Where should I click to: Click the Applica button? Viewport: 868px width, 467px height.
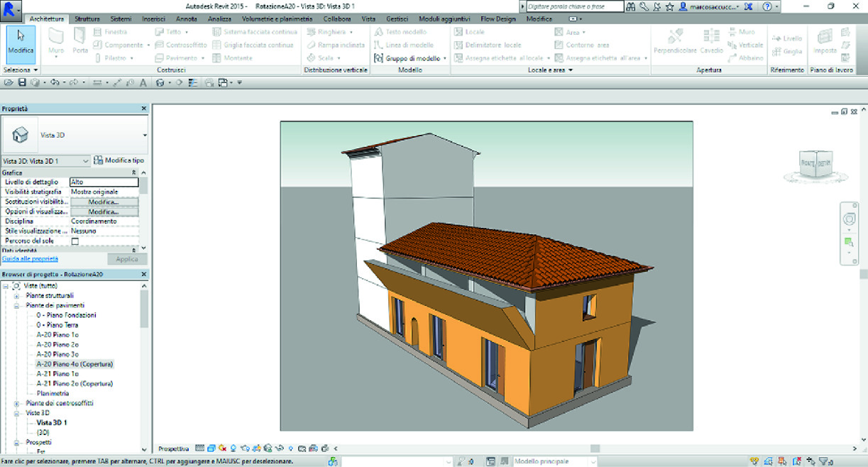(127, 259)
